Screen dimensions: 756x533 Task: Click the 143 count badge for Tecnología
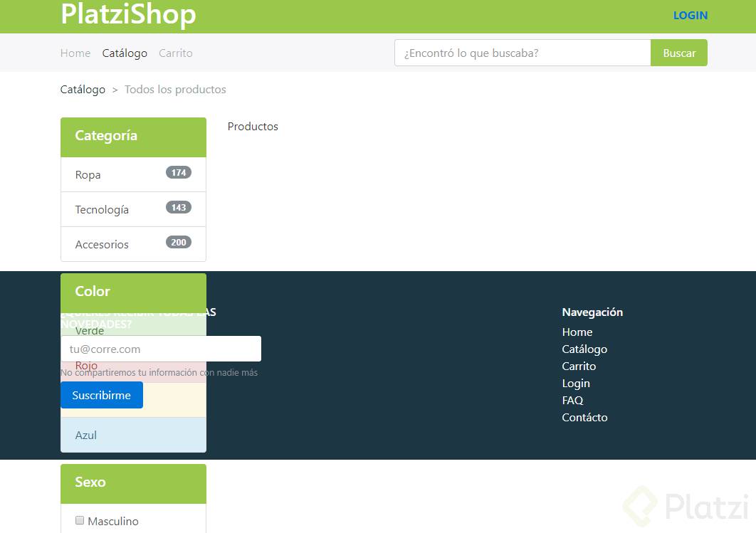pyautogui.click(x=179, y=207)
